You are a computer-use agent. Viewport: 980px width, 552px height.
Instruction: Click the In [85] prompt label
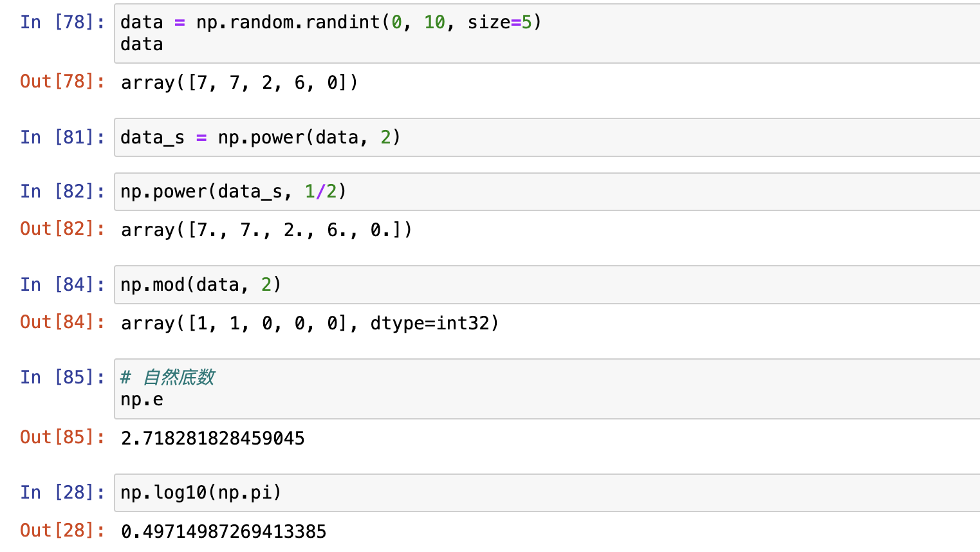[62, 377]
